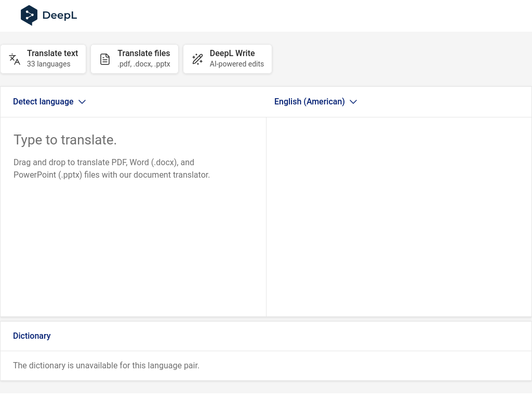Expand the chevron beside English (American)
The width and height of the screenshot is (532, 399).
pyautogui.click(x=353, y=102)
